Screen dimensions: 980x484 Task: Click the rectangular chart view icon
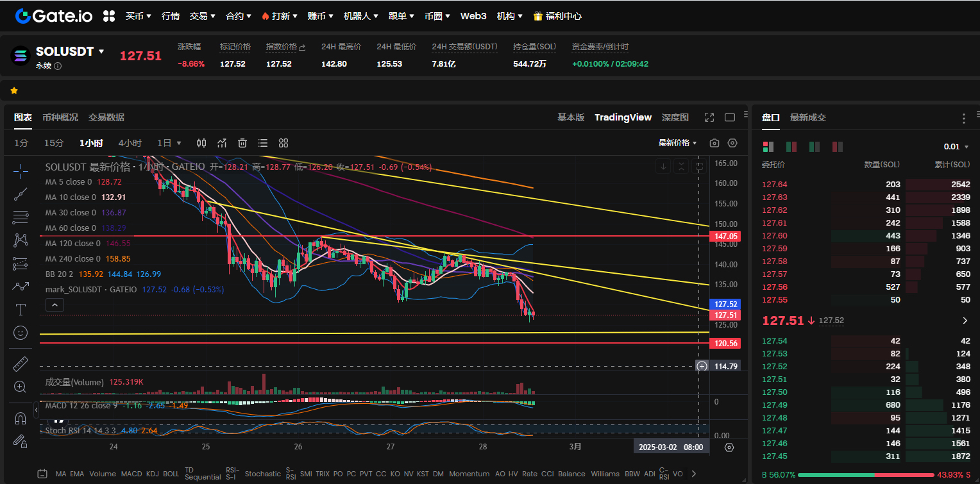click(730, 117)
